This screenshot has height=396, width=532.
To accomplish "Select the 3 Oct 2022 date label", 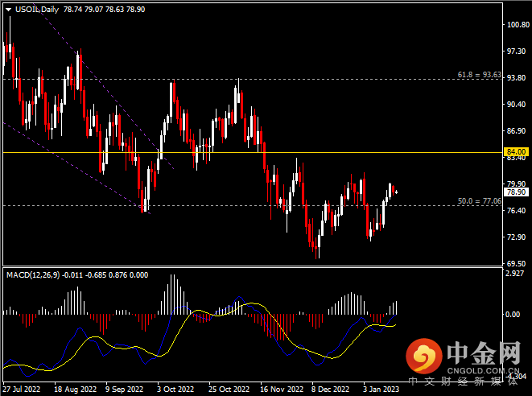I will coord(175,387).
